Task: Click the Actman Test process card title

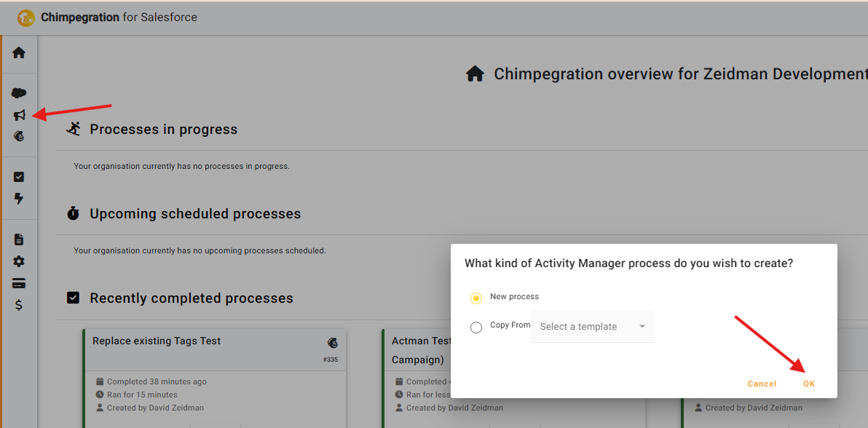Action: [422, 341]
